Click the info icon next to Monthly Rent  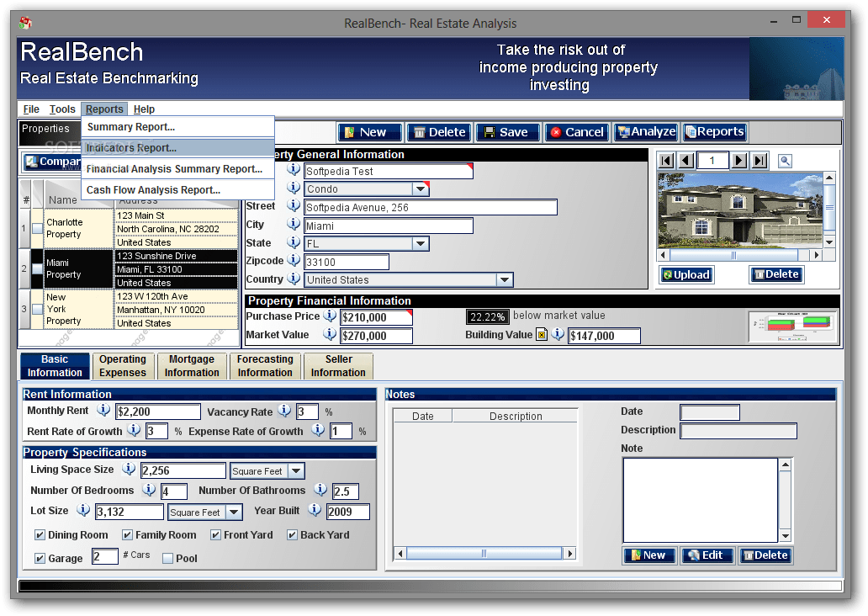[103, 411]
